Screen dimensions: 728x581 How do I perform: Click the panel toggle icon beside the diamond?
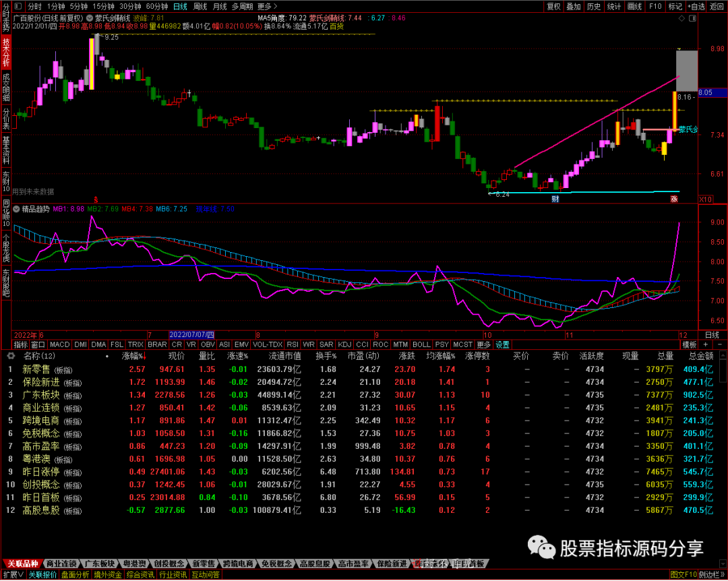[693, 19]
